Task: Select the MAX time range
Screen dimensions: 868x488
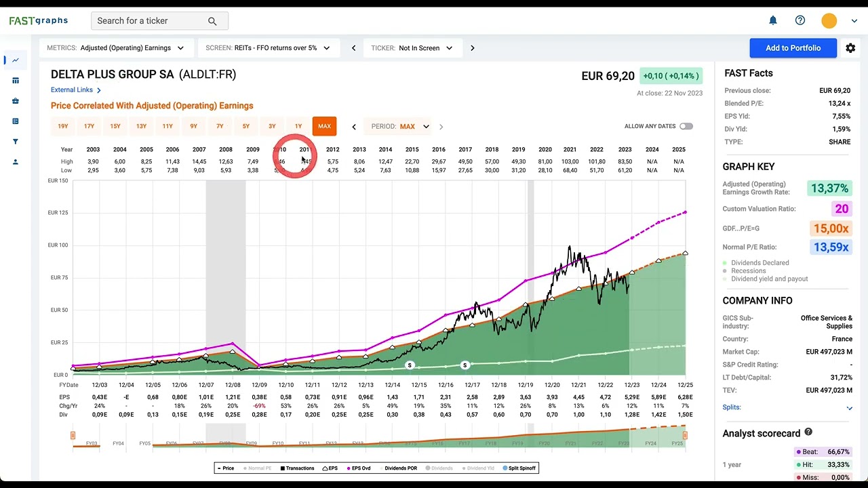Action: pyautogui.click(x=324, y=126)
